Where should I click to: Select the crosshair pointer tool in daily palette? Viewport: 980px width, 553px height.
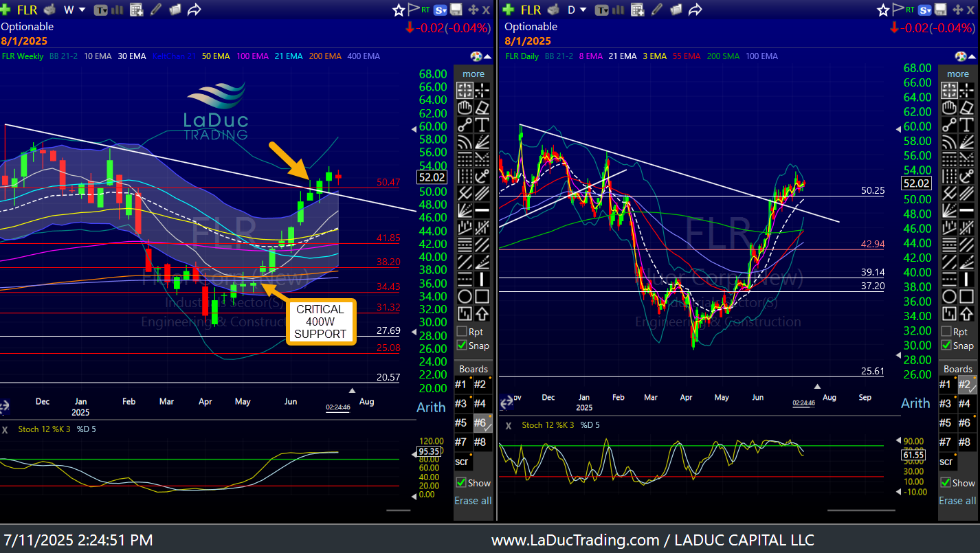click(949, 90)
